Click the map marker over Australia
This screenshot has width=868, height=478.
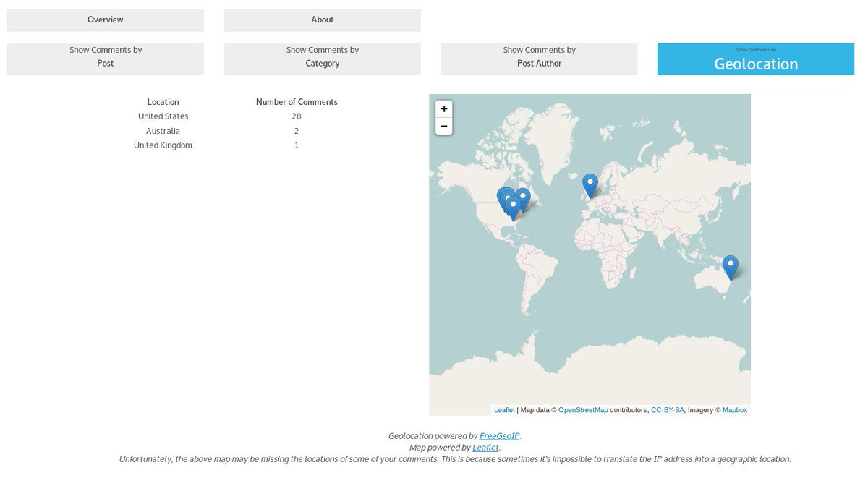(x=731, y=268)
